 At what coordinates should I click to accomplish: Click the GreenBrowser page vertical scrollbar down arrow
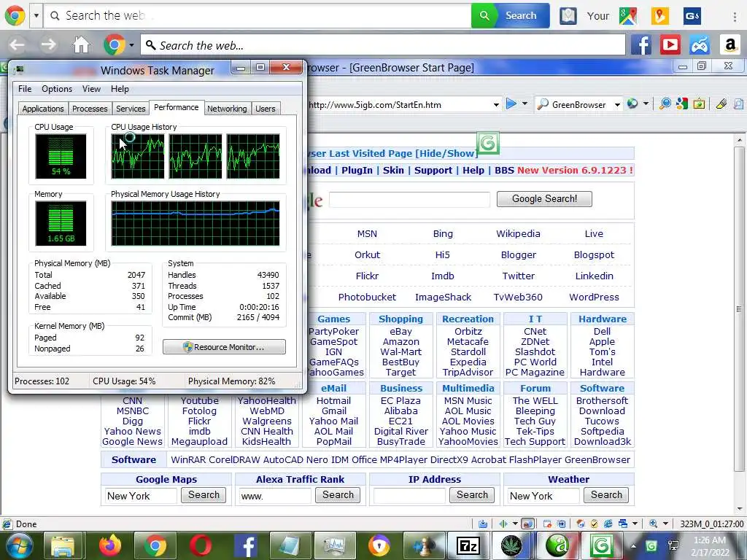[x=740, y=508]
